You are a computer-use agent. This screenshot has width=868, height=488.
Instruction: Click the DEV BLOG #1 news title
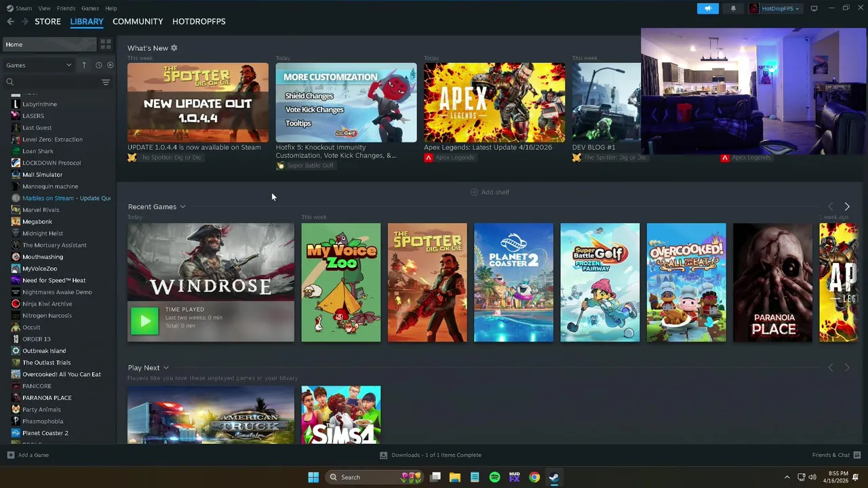(593, 147)
